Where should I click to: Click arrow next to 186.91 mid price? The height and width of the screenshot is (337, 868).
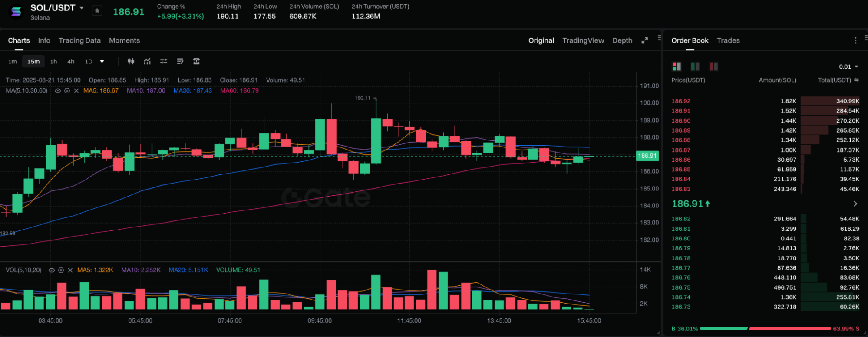click(x=855, y=204)
